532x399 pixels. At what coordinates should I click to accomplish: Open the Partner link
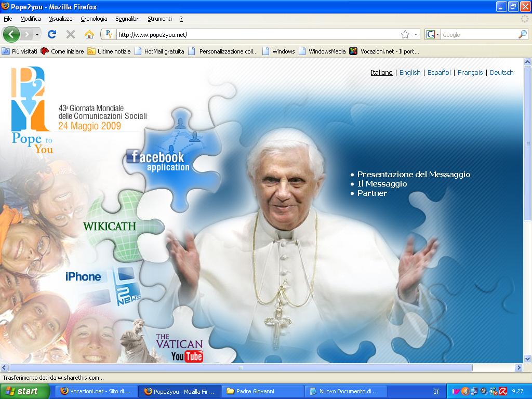tap(372, 193)
